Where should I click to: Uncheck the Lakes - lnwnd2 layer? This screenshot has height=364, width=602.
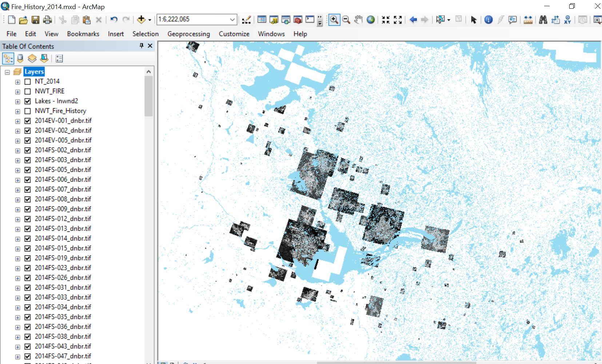28,101
